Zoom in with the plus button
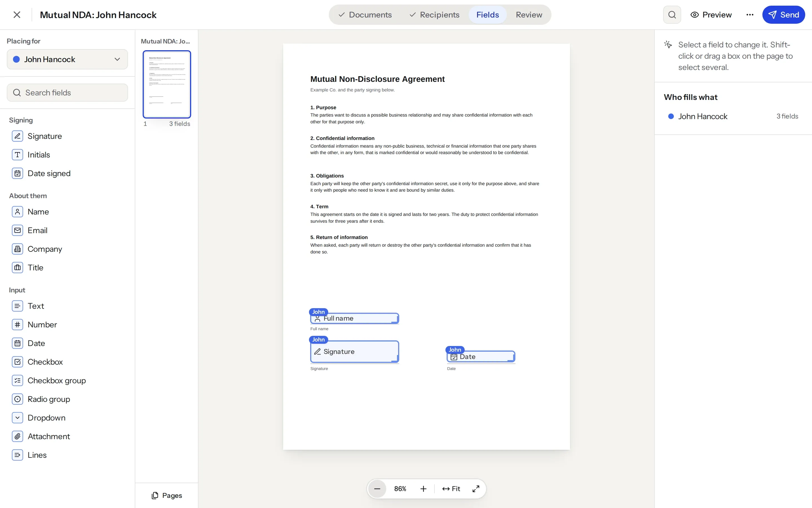The width and height of the screenshot is (812, 508). (x=423, y=489)
